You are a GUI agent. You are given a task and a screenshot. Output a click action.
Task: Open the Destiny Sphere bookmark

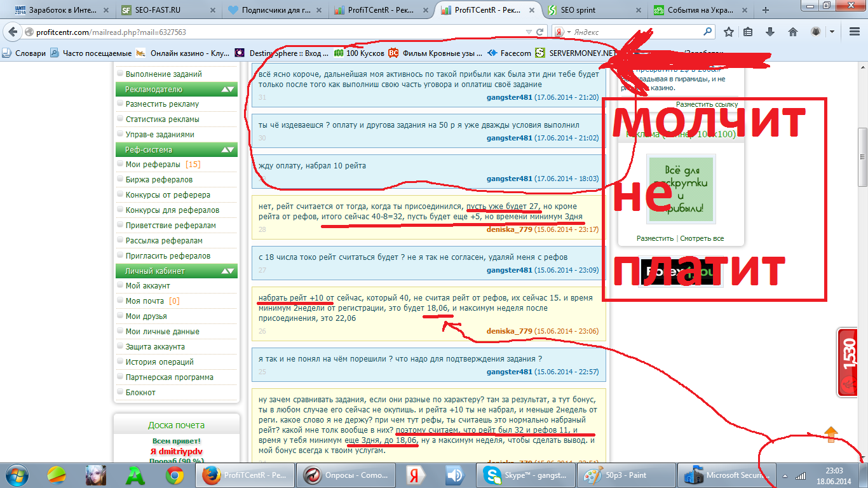283,53
